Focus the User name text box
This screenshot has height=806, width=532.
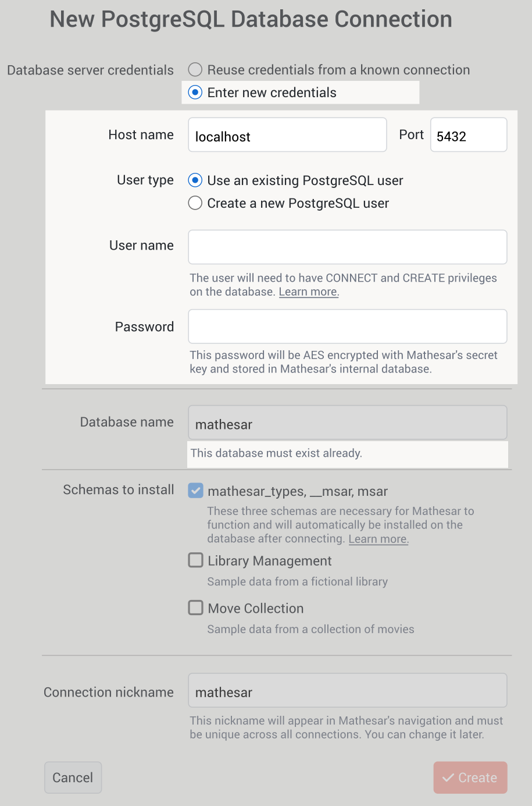(x=348, y=247)
